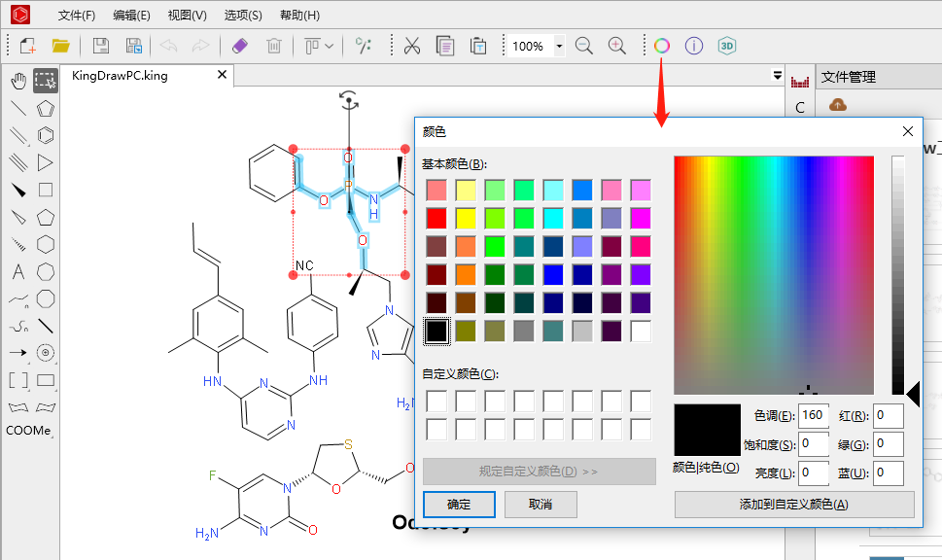Click the zoom in magnifier icon
Screen dimensions: 942x560
(616, 46)
